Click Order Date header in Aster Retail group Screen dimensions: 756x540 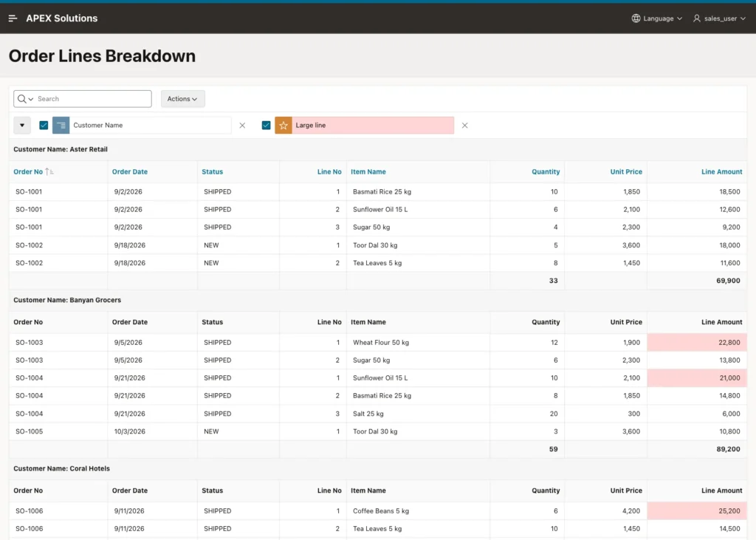tap(130, 172)
